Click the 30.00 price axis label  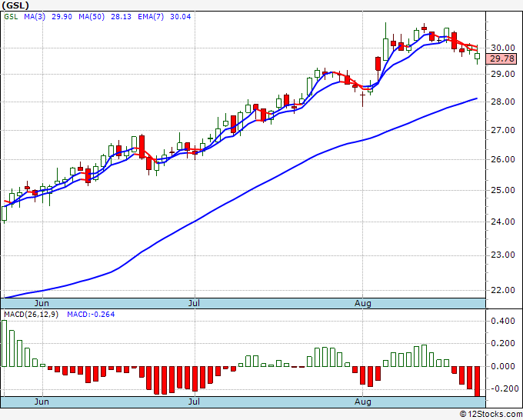(503, 48)
